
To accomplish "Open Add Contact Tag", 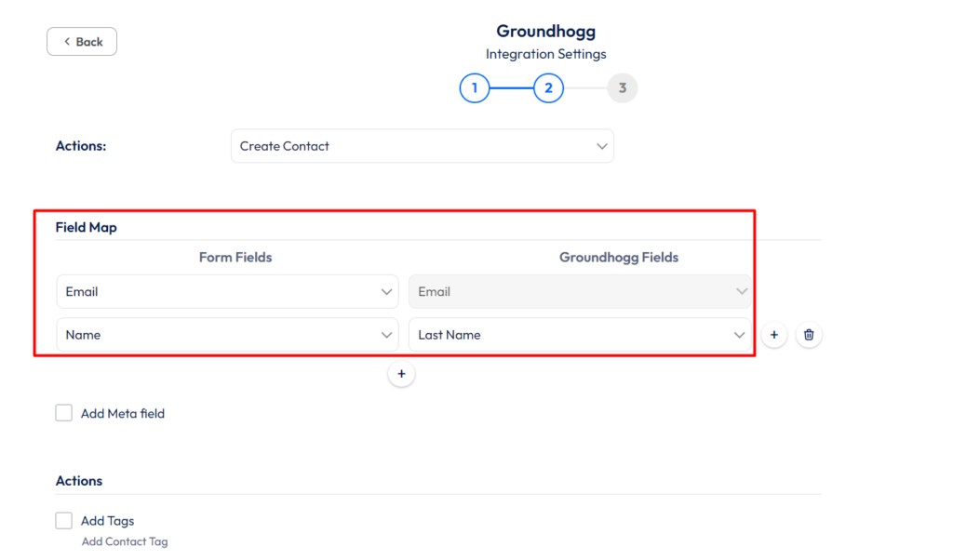I will click(125, 540).
